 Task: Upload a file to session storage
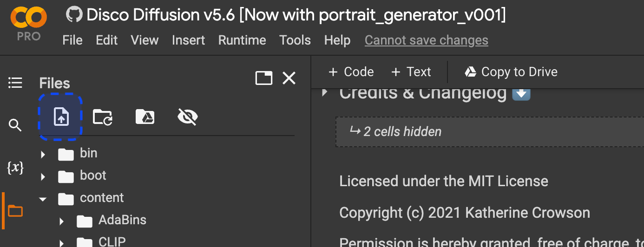pos(61,117)
